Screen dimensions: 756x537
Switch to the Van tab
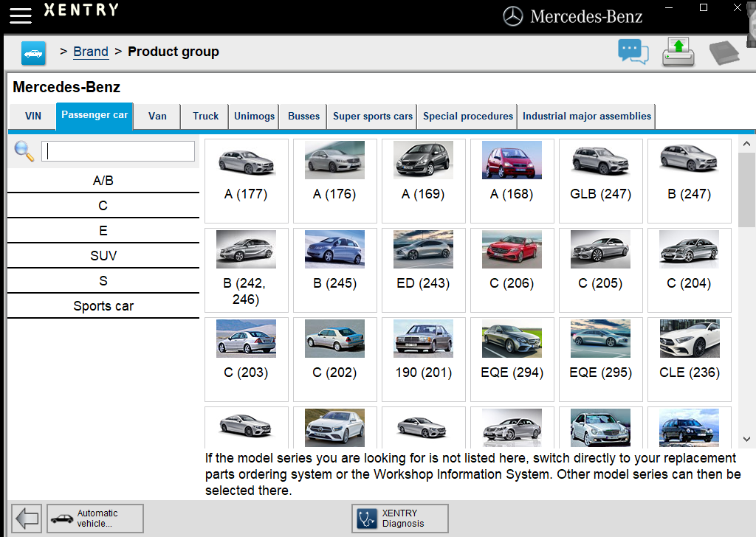157,117
